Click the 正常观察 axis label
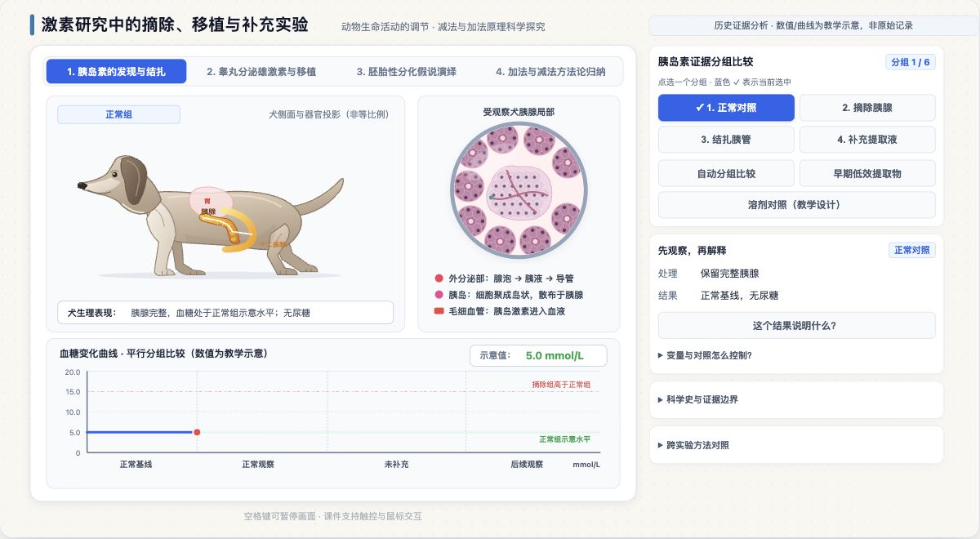This screenshot has width=980, height=539. click(258, 465)
